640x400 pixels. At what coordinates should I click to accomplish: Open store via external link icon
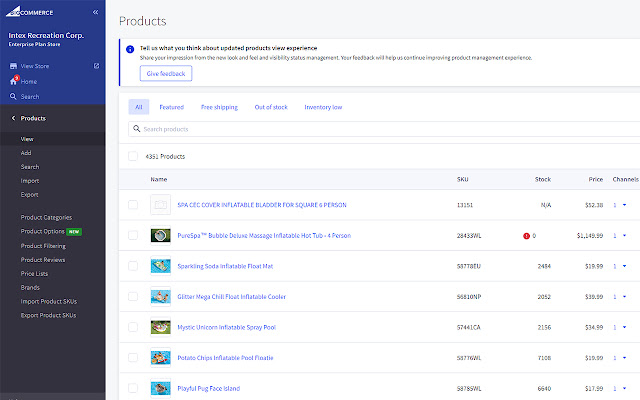96,66
